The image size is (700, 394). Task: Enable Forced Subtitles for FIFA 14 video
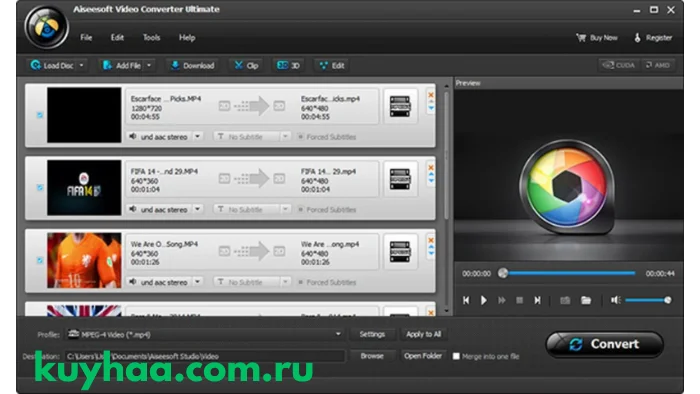301,209
